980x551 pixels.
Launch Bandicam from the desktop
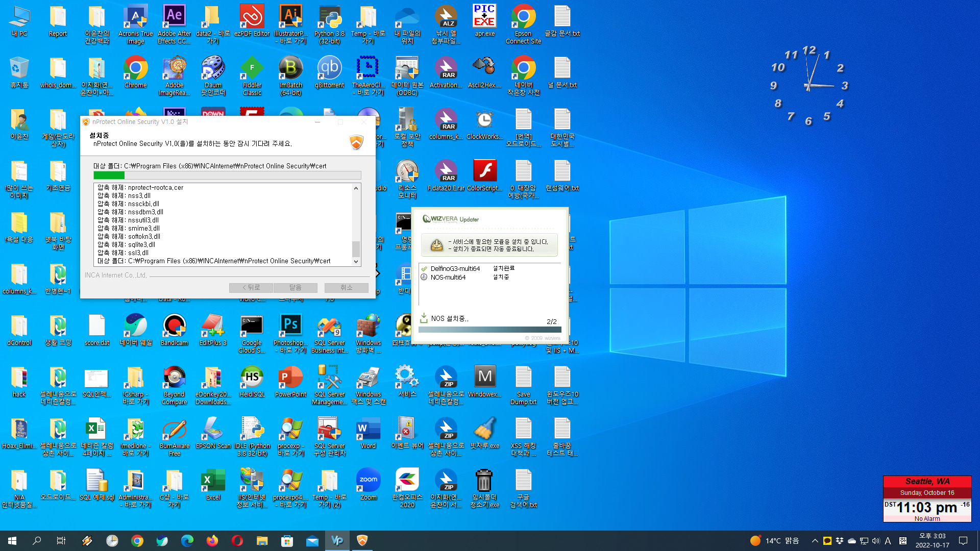[174, 330]
